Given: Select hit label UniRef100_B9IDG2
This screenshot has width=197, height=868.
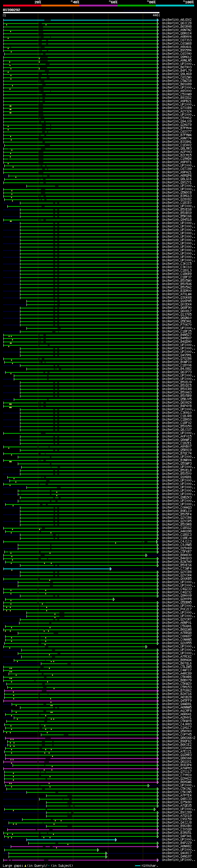Looking at the screenshot, I should 176,98.
